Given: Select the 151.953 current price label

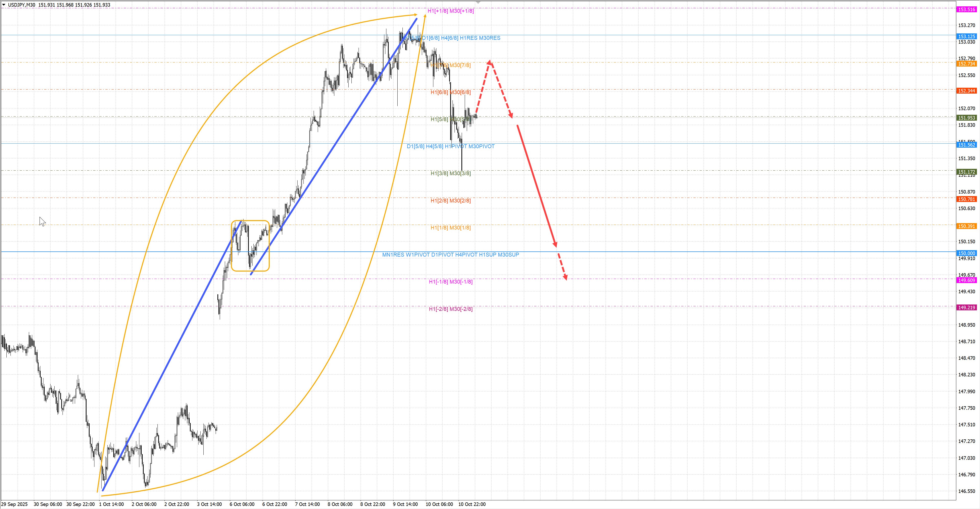Looking at the screenshot, I should point(966,118).
